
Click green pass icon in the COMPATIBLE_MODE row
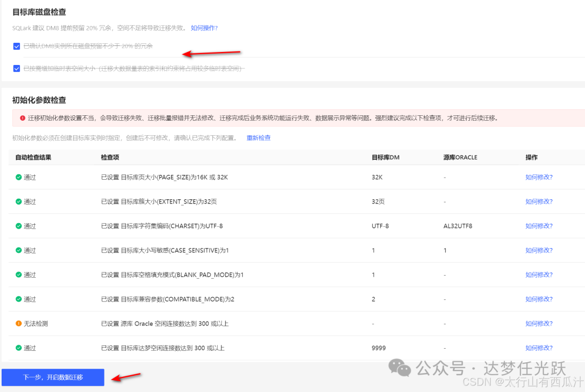tap(18, 299)
